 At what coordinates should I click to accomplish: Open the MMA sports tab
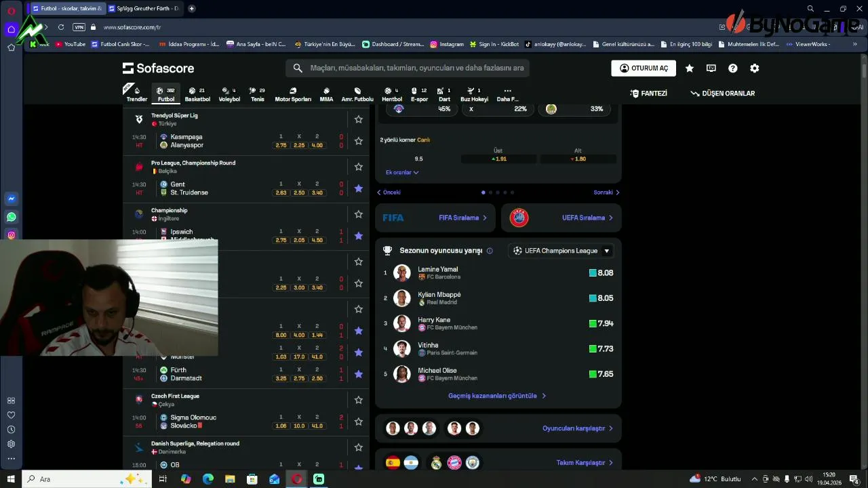click(x=326, y=94)
